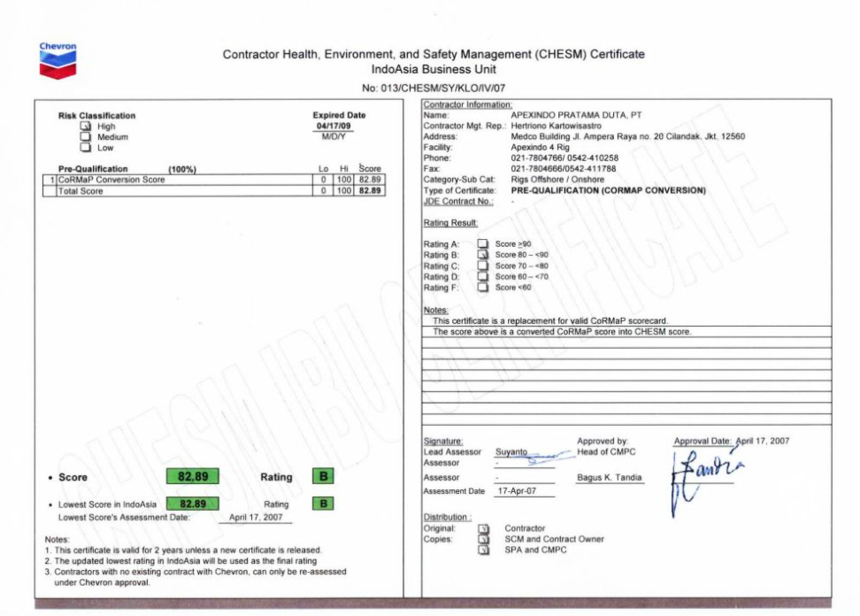This screenshot has height=616, width=860.
Task: Toggle the High risk classification checkbox
Action: [x=86, y=127]
